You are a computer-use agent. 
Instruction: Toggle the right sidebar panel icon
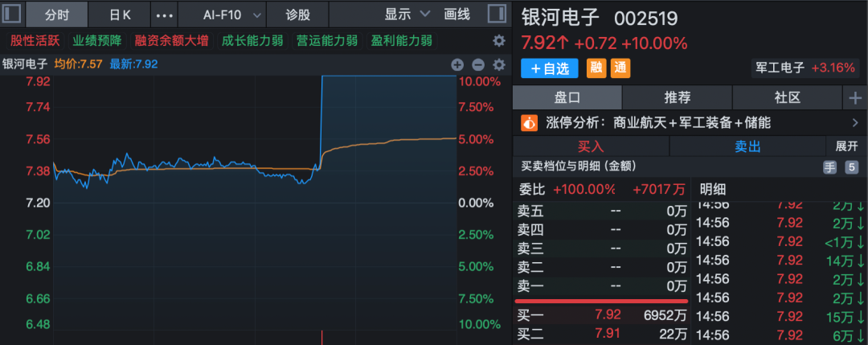coord(497,14)
